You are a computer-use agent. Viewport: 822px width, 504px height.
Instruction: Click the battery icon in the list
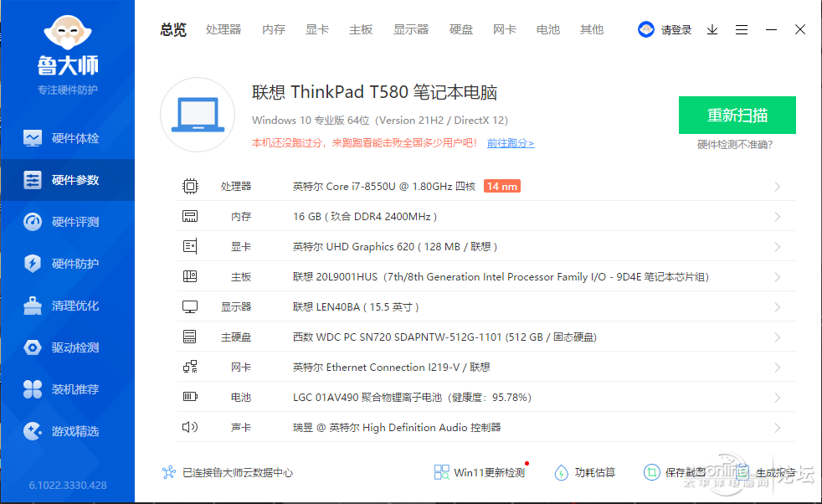click(190, 397)
